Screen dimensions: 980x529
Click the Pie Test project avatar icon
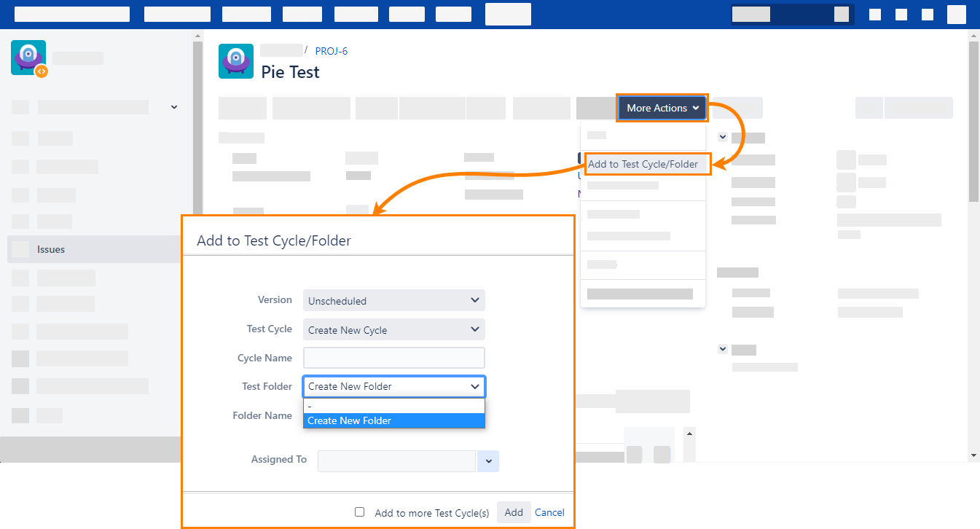coord(235,61)
